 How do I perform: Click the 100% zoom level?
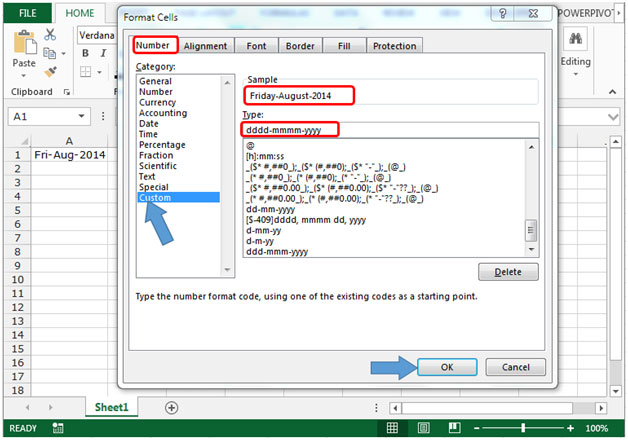pyautogui.click(x=597, y=428)
